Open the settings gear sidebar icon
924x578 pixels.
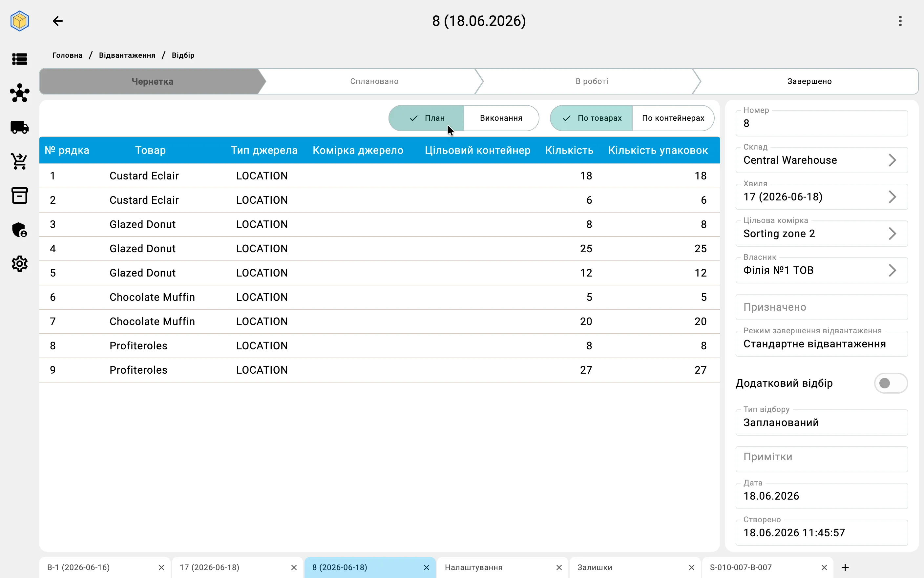click(x=19, y=264)
